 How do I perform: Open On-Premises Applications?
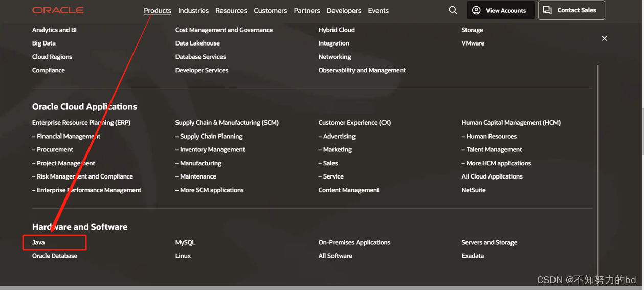point(354,242)
